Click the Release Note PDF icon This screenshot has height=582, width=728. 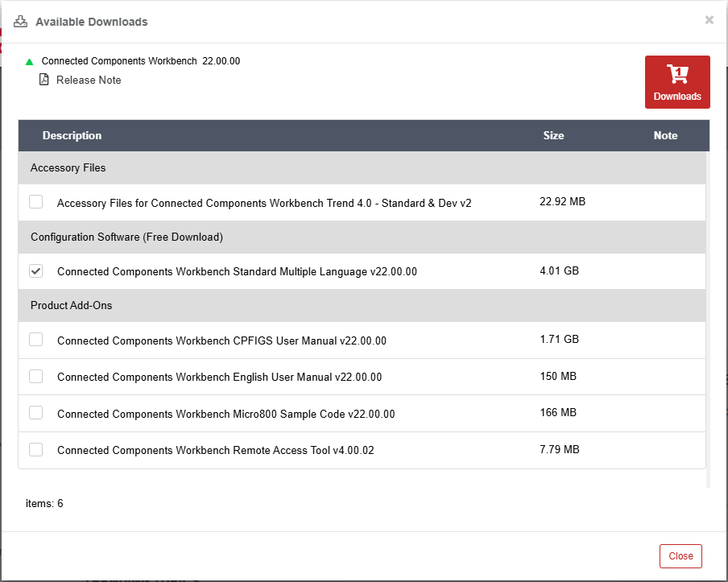tap(44, 80)
